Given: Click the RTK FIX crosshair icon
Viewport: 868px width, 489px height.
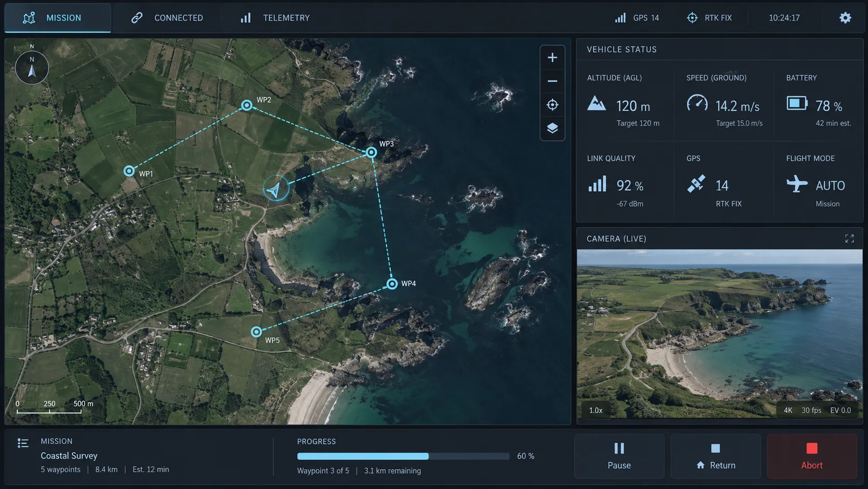Looking at the screenshot, I should 692,18.
